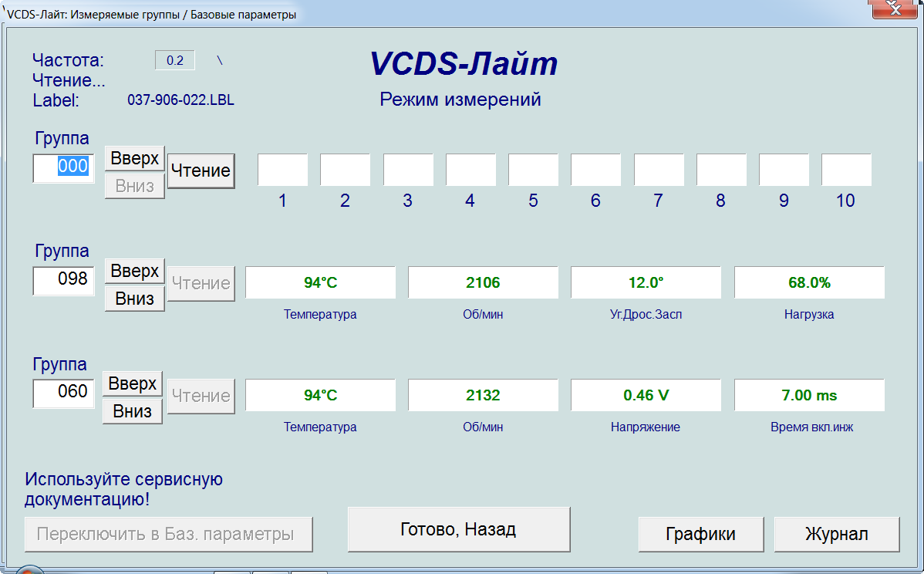924x574 pixels.
Task: Click Вверх button for group 098
Action: coord(134,271)
